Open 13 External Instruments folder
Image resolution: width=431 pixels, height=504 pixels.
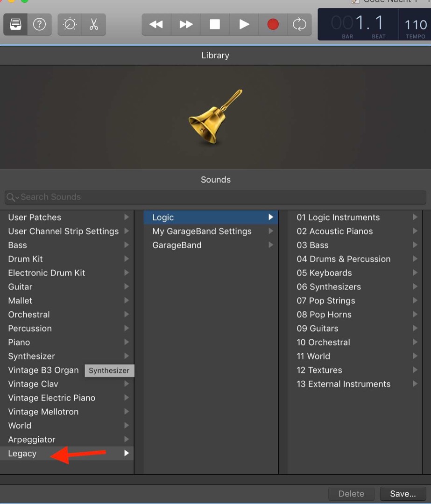coord(355,384)
